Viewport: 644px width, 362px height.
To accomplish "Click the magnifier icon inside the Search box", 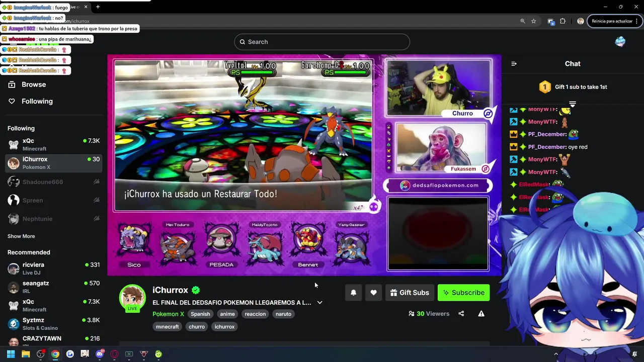I will pos(243,42).
